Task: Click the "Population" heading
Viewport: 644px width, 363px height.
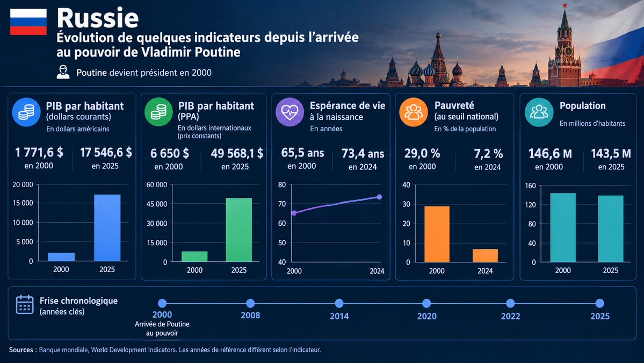Action: click(582, 105)
